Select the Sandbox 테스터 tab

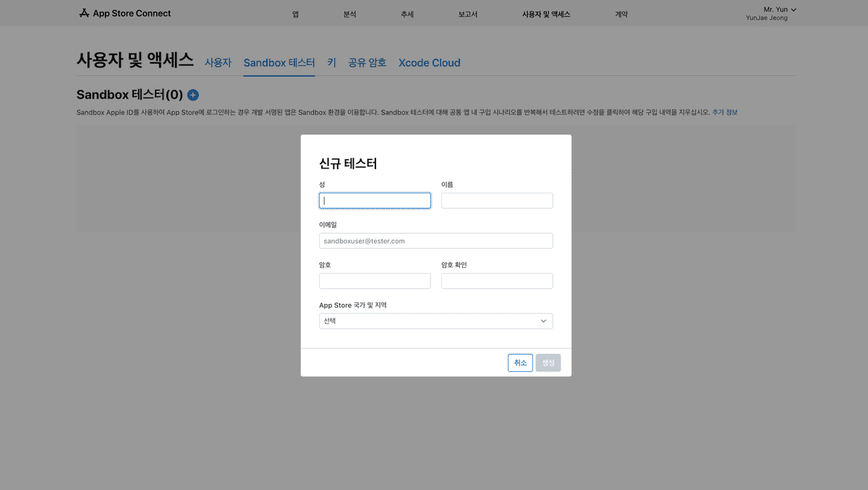[279, 63]
